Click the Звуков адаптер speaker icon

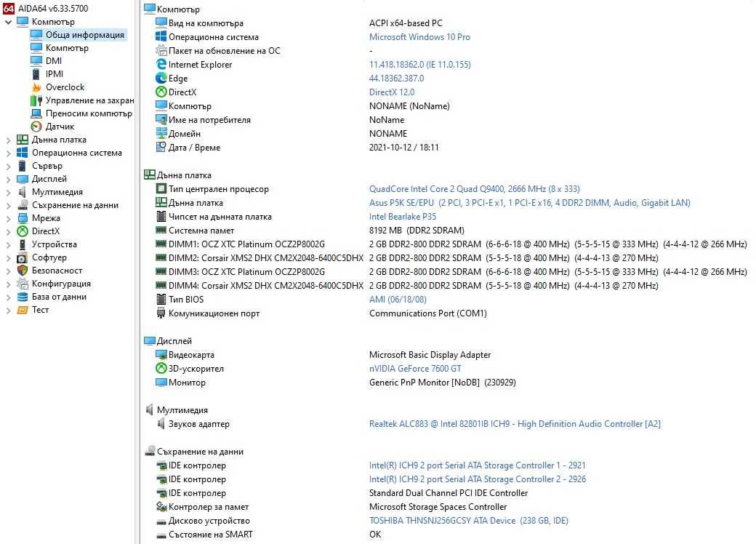coord(161,424)
